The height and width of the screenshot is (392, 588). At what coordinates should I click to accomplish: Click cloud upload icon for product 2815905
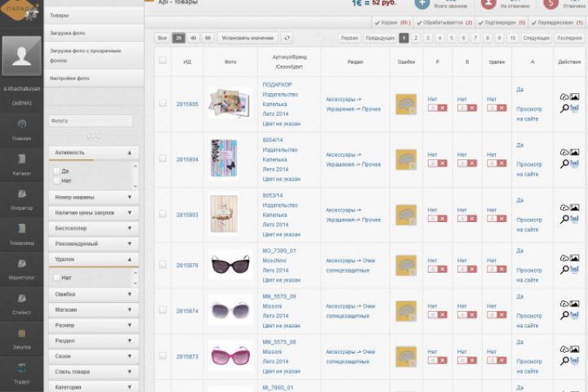564,97
